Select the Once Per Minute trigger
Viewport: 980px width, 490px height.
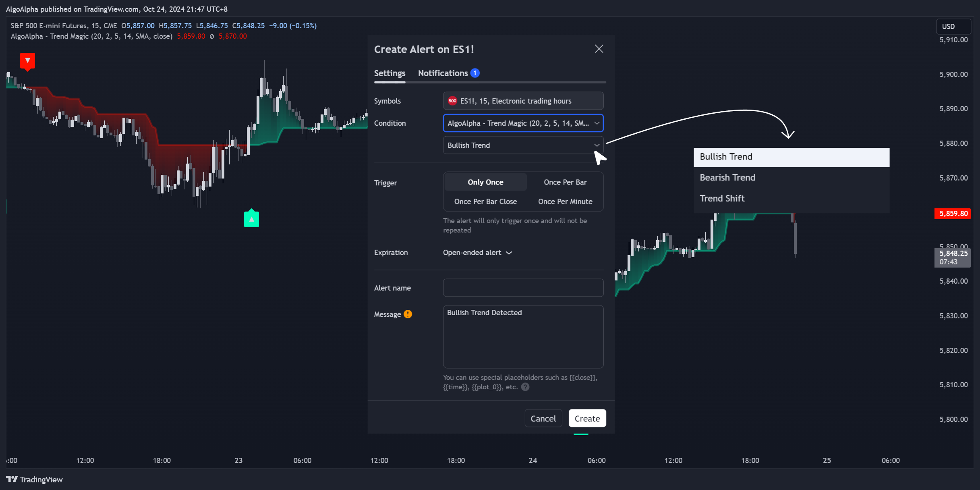point(565,201)
